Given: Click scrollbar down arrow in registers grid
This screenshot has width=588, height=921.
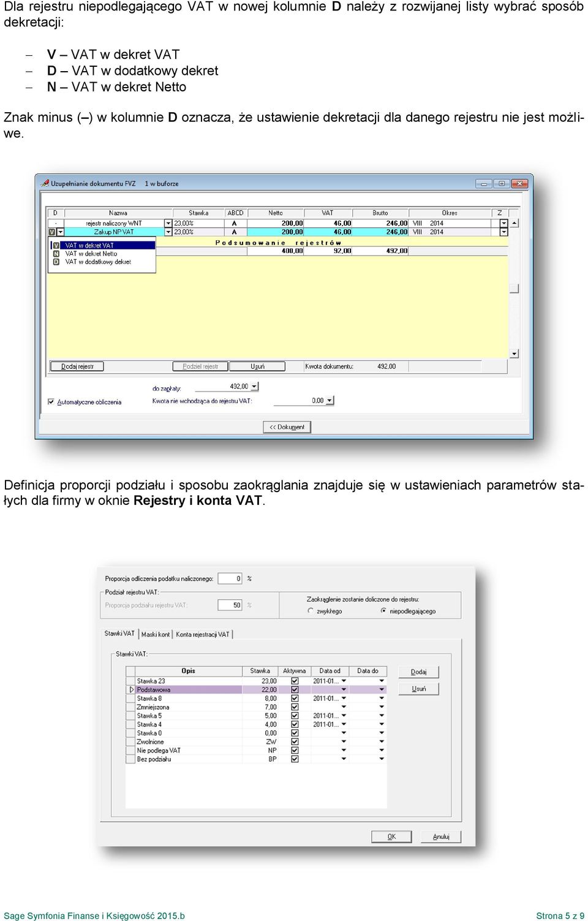Looking at the screenshot, I should [x=514, y=354].
